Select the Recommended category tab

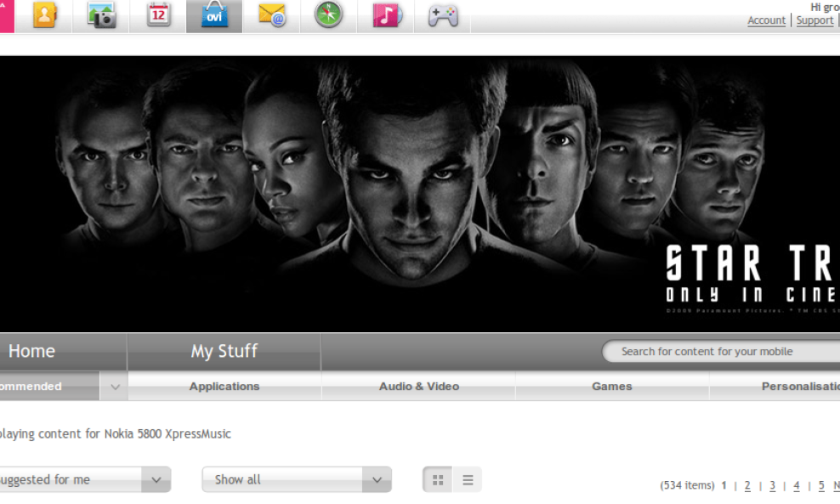coord(49,386)
